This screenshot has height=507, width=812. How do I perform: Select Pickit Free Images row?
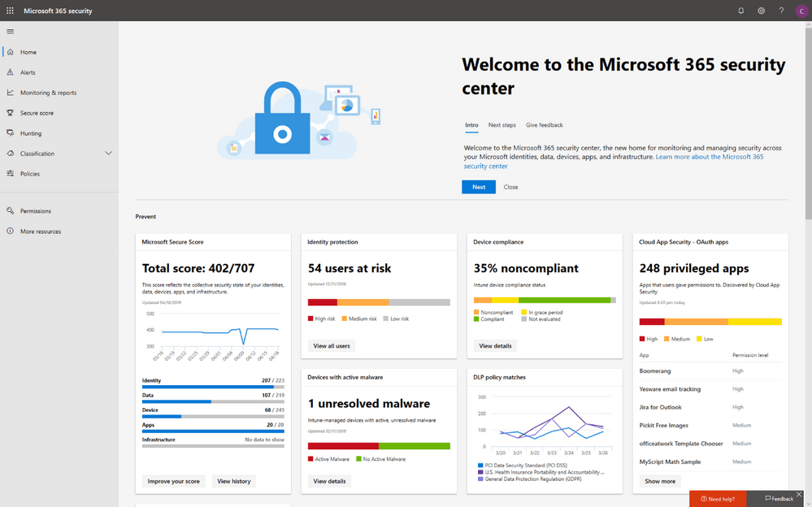[710, 425]
